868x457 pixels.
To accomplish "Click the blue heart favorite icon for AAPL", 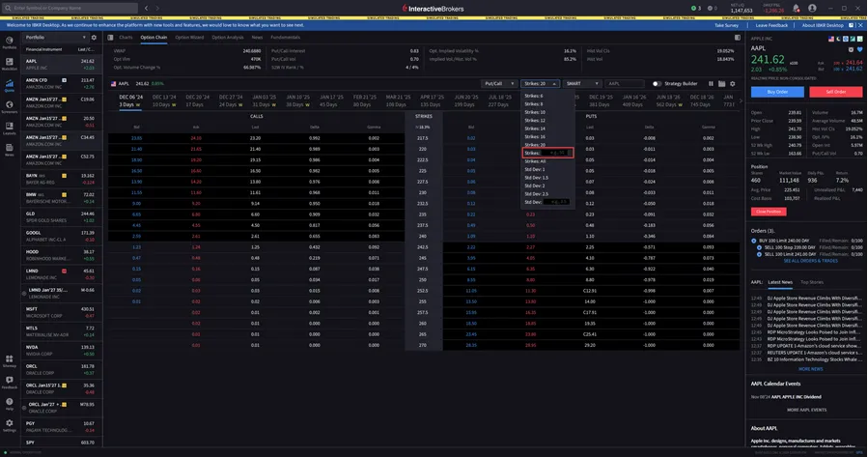I will [x=859, y=49].
